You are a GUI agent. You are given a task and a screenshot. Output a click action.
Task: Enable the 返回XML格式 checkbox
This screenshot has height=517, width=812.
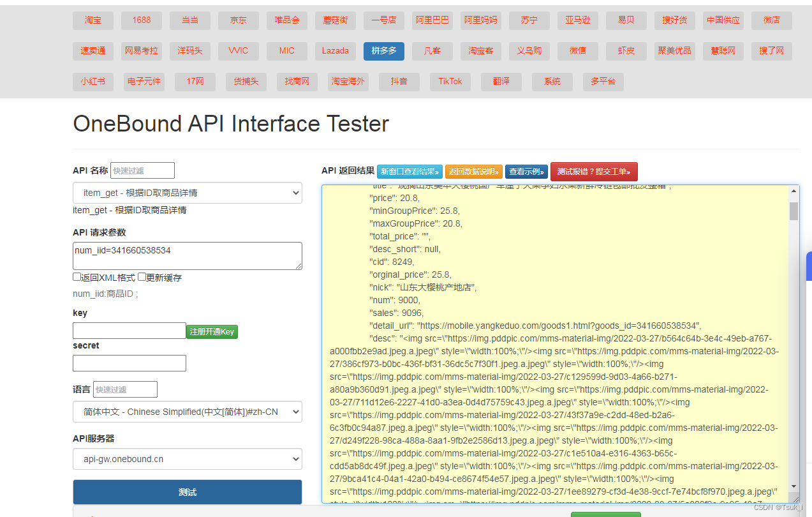click(77, 278)
